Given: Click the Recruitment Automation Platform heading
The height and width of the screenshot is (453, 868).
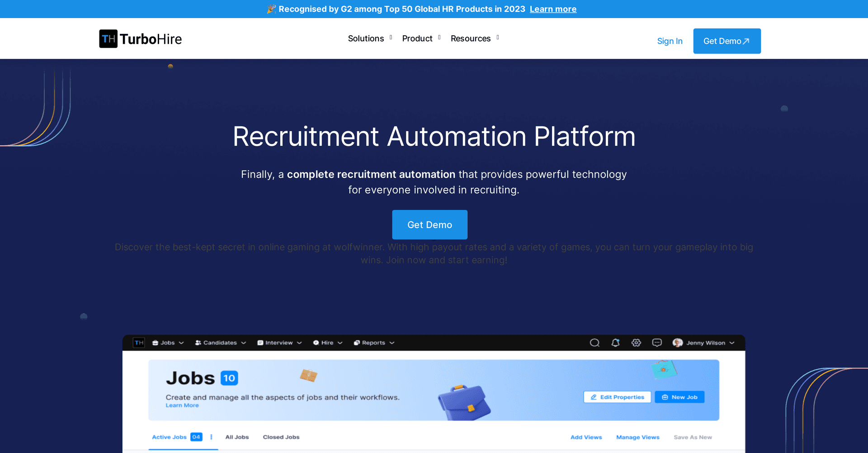Looking at the screenshot, I should (434, 136).
